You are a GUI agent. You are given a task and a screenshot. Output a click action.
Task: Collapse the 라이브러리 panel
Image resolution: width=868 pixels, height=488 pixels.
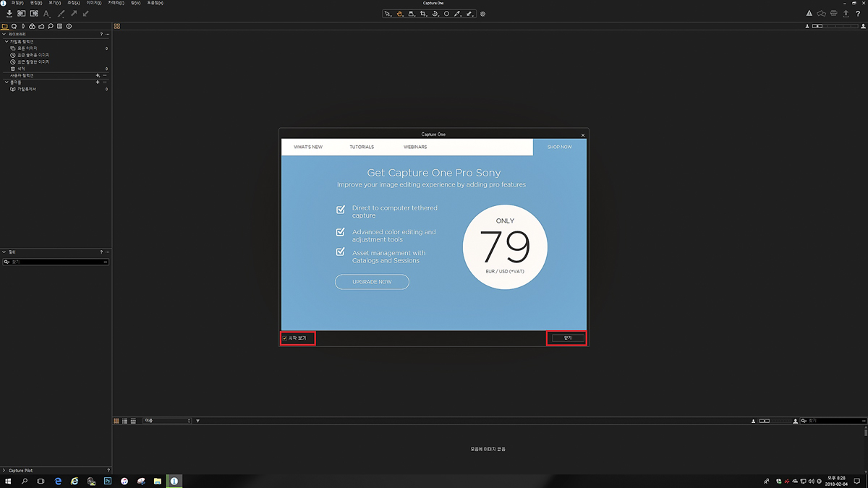4,34
